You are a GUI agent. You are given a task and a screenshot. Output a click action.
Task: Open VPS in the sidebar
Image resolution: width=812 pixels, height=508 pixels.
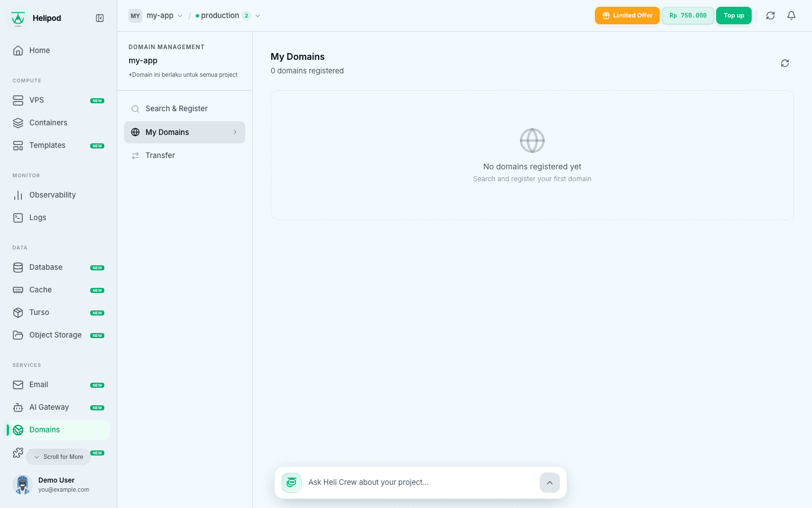pyautogui.click(x=59, y=100)
